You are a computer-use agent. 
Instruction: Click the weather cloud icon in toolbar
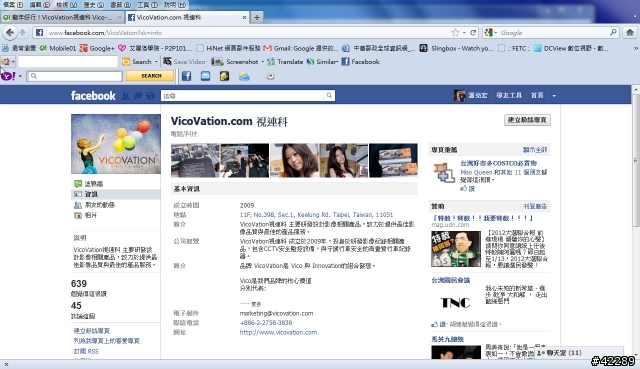point(244,76)
